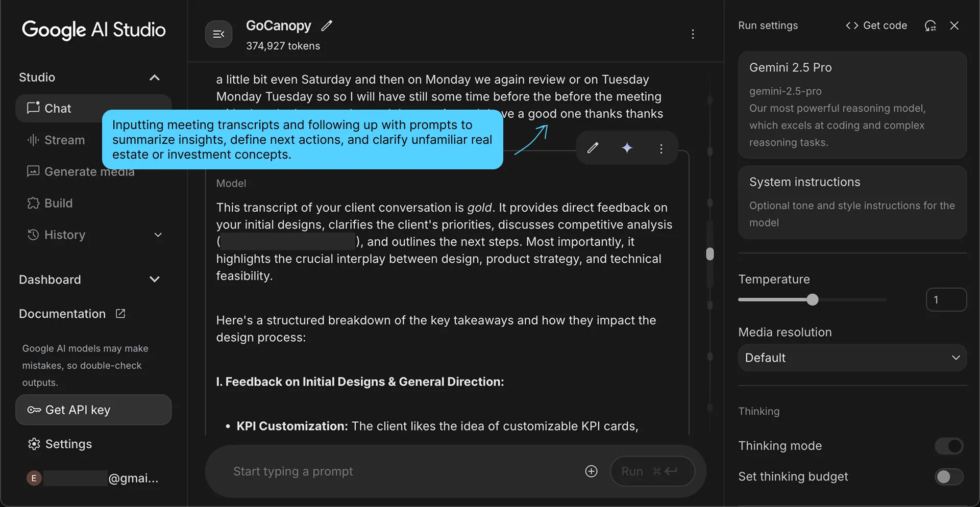Image resolution: width=980 pixels, height=507 pixels.
Task: Expand the History section
Action: (158, 235)
